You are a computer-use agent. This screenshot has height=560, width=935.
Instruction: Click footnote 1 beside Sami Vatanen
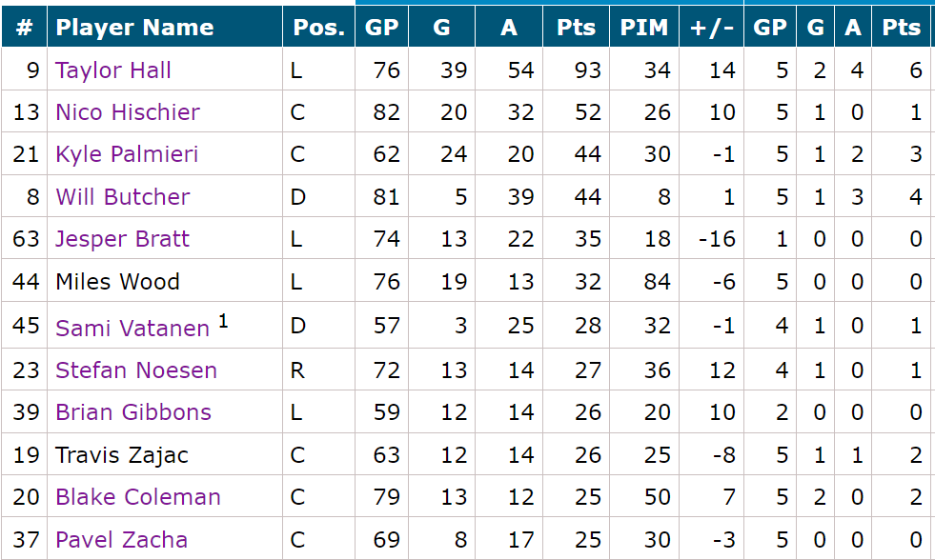224,322
